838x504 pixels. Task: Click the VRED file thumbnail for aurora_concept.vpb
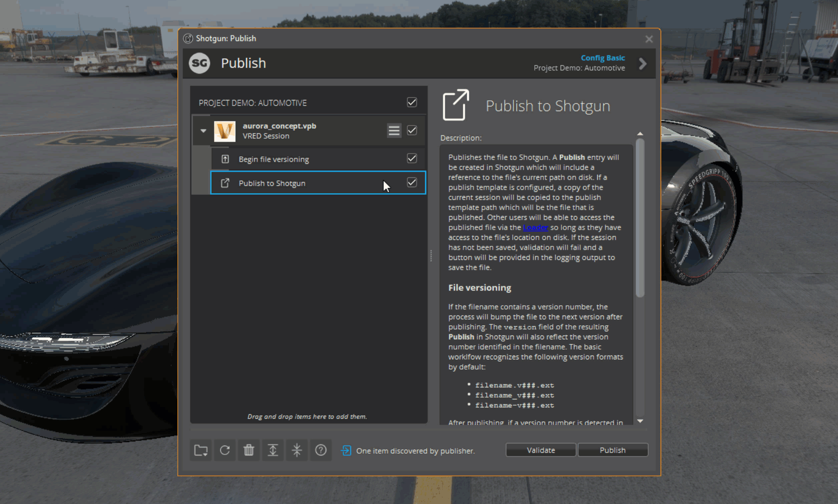[x=225, y=131]
